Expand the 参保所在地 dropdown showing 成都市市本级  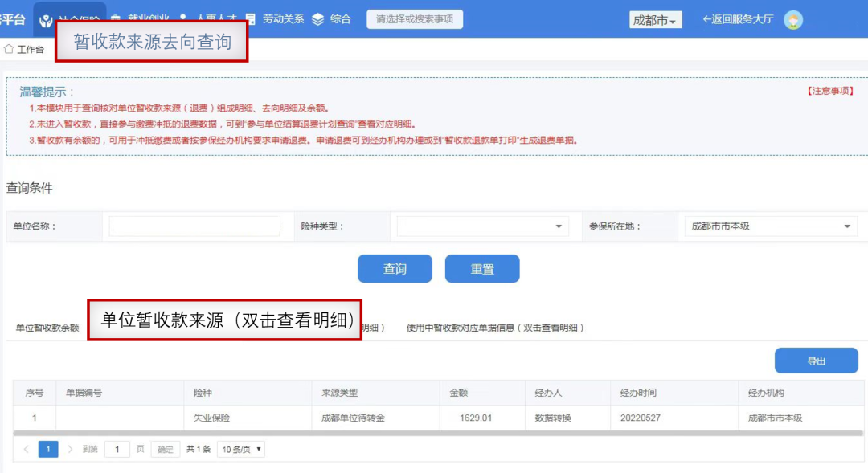pos(770,225)
